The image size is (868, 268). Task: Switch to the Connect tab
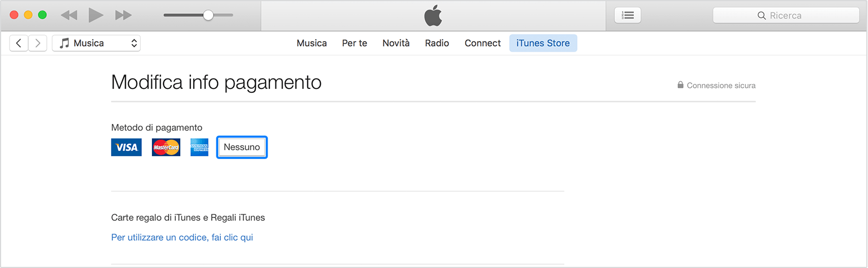[482, 43]
